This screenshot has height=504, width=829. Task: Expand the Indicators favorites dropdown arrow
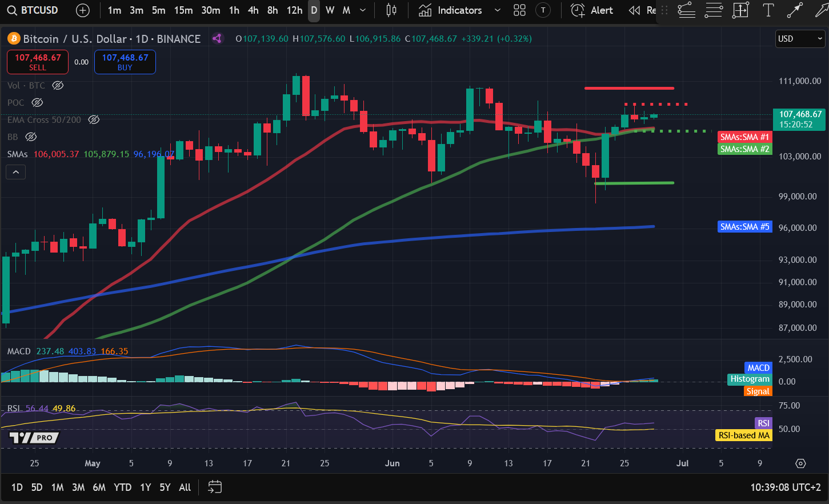point(497,10)
